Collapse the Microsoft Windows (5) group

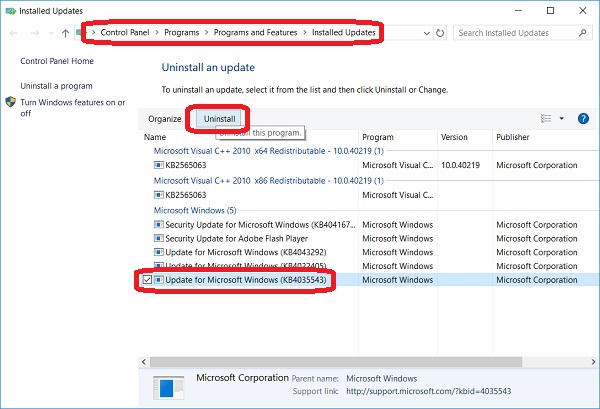195,210
